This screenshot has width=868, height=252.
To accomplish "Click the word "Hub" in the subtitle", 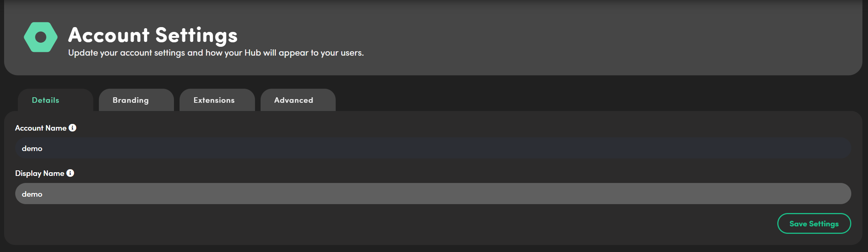I will click(252, 53).
